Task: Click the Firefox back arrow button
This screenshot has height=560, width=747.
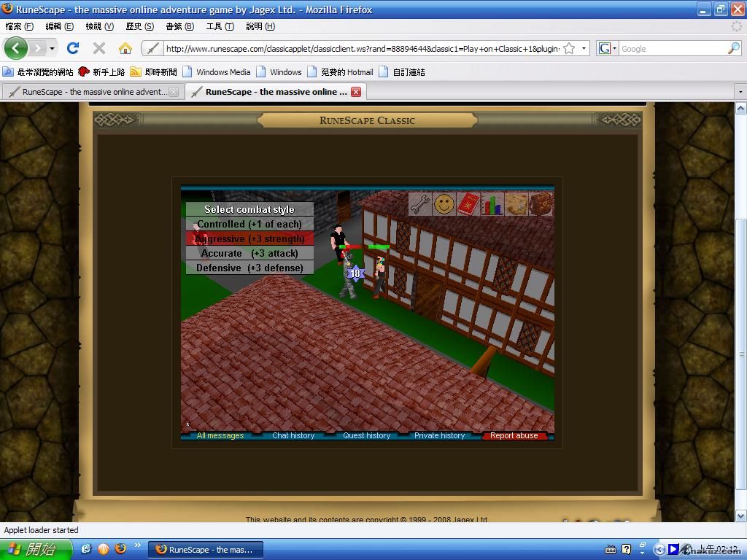Action: [x=16, y=48]
